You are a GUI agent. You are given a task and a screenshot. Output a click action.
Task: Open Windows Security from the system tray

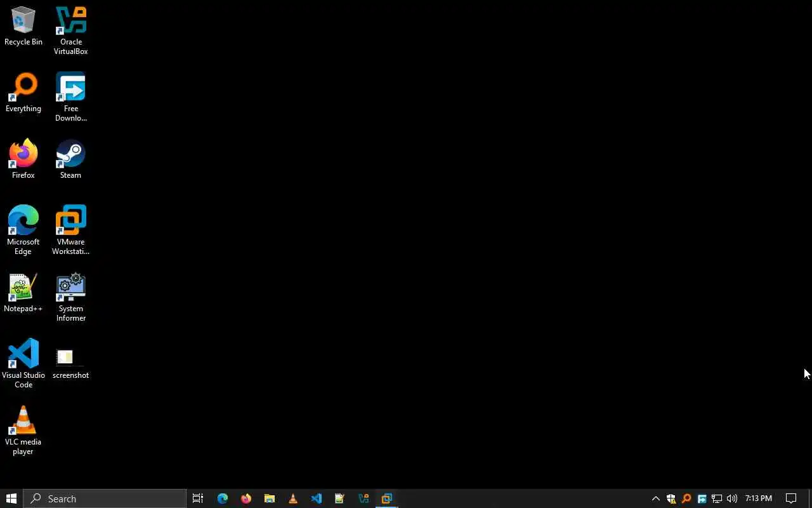671,498
